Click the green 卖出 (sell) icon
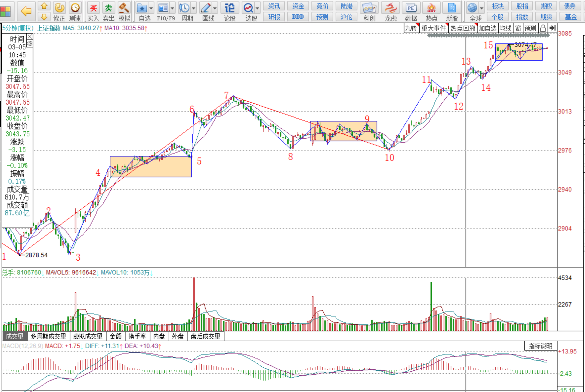The width and height of the screenshot is (585, 392). tap(108, 8)
